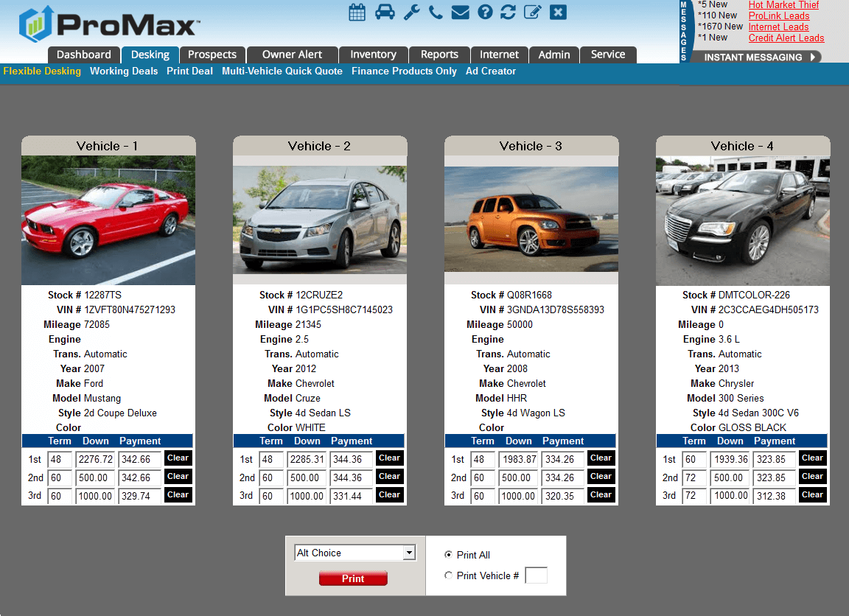The width and height of the screenshot is (849, 616).
Task: Open Finance Products Only
Action: pyautogui.click(x=404, y=71)
